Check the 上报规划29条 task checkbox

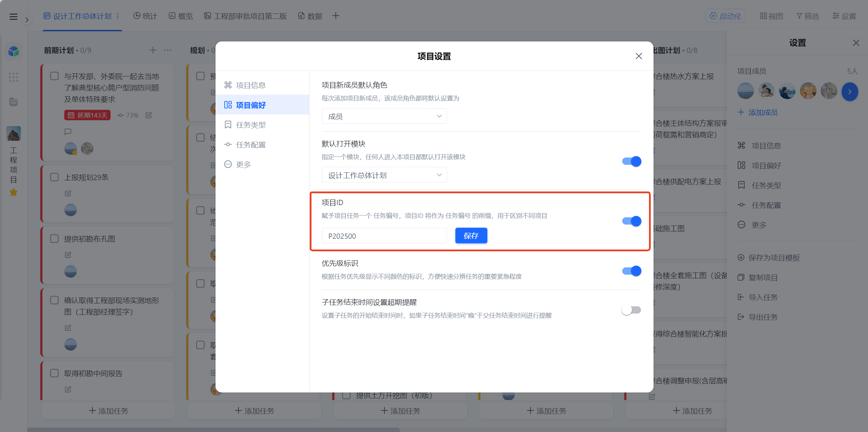[54, 177]
